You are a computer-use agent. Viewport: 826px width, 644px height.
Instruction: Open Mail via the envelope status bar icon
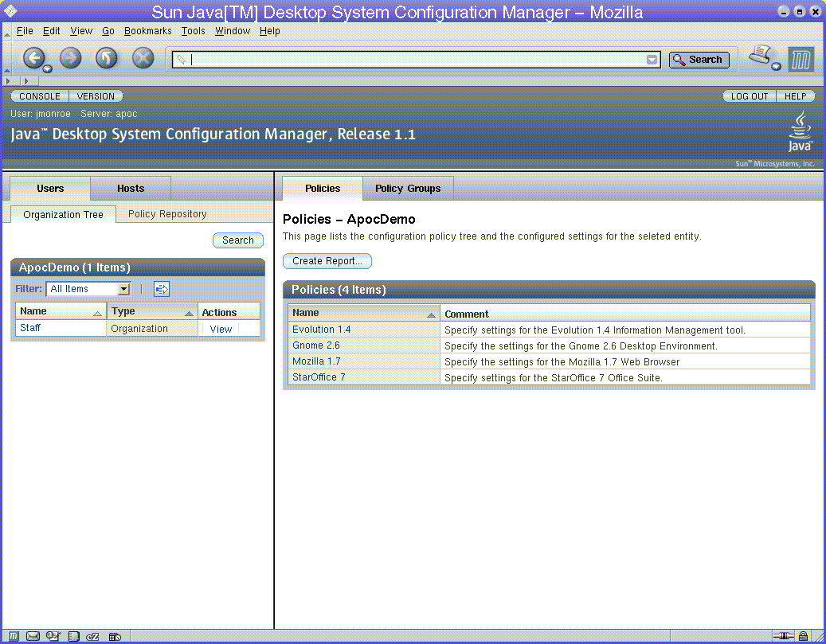[x=33, y=636]
